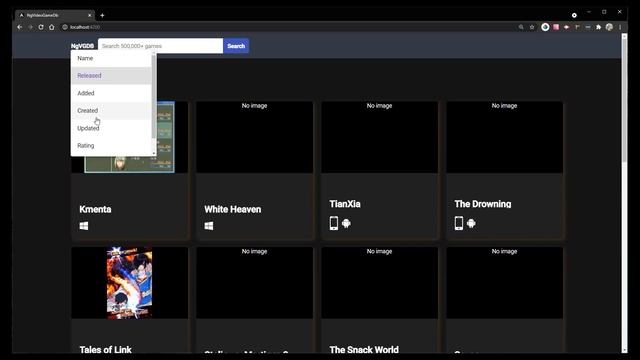Choose the Updated sort option
This screenshot has width=640, height=360.
tap(111, 128)
